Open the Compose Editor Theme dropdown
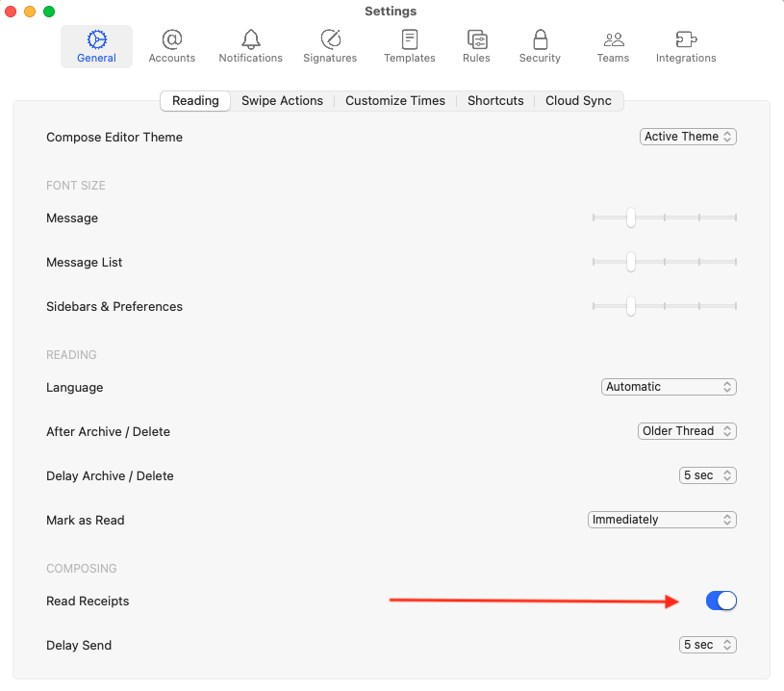This screenshot has height=691, width=784. 688,137
